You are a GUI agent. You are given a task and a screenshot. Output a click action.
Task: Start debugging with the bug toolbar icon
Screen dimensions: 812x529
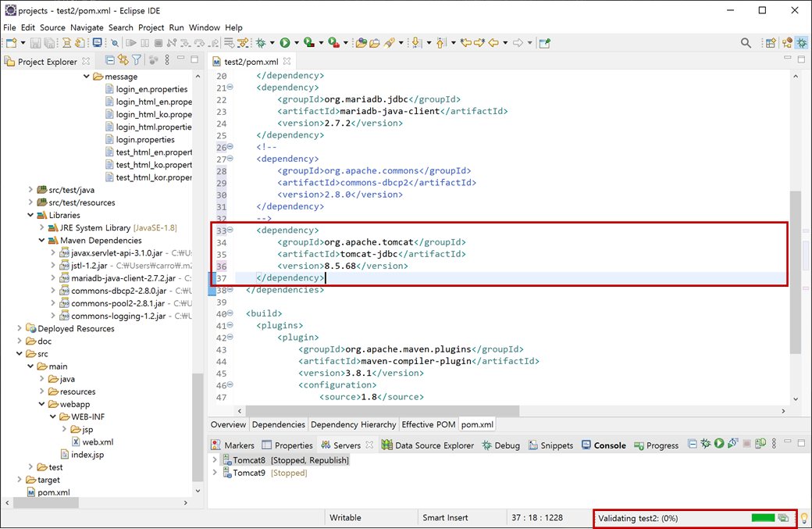pyautogui.click(x=261, y=43)
